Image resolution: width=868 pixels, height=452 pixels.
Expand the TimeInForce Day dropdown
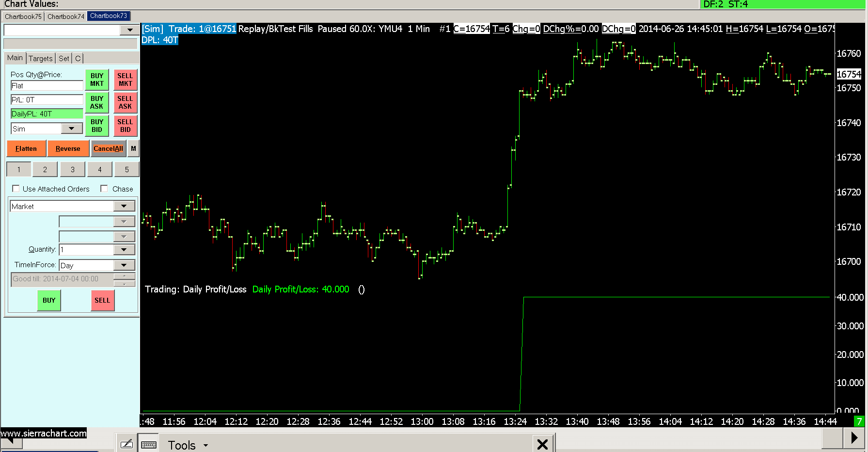tap(124, 265)
